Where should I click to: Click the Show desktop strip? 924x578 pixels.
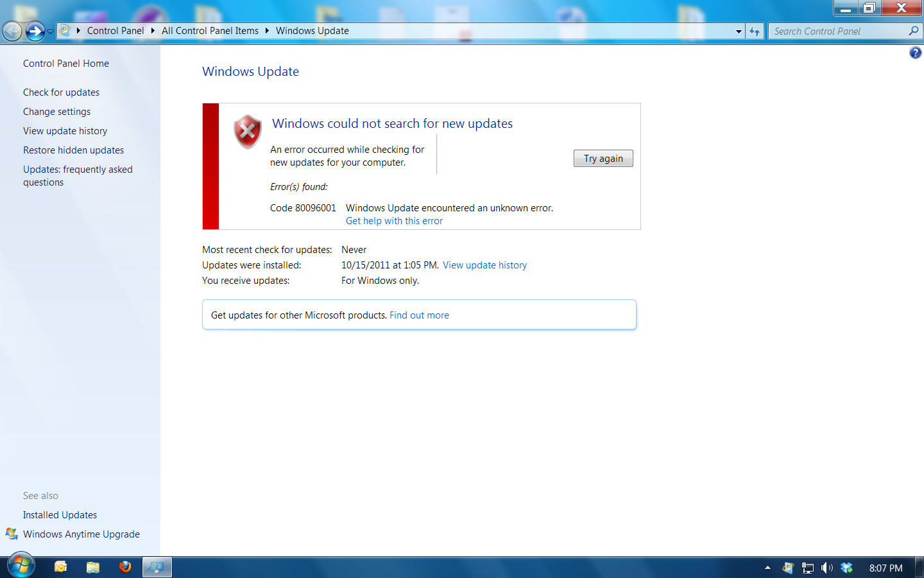click(920, 568)
